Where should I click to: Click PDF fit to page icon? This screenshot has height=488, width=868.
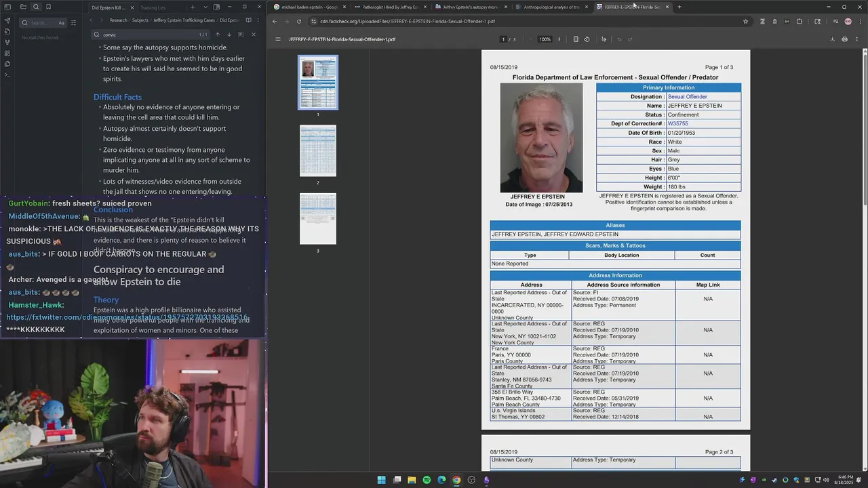[576, 39]
